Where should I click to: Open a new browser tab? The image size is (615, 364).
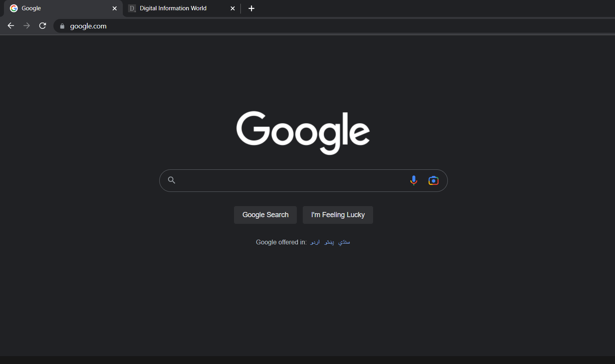pyautogui.click(x=251, y=8)
